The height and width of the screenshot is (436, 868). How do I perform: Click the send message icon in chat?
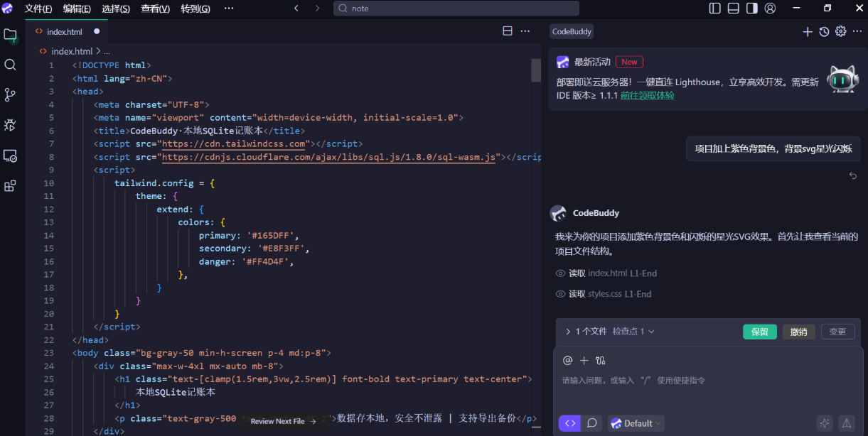(846, 423)
